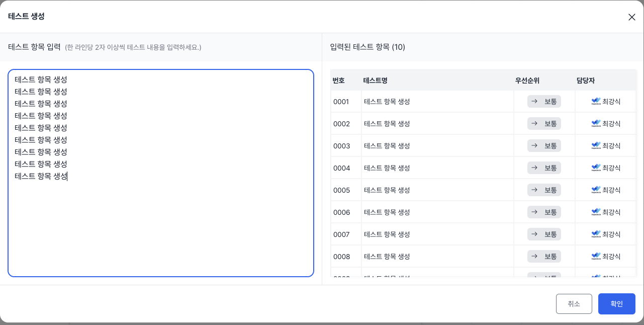This screenshot has height=325, width=644.
Task: Open priority 보통 dropdown for row 0003
Action: (544, 146)
